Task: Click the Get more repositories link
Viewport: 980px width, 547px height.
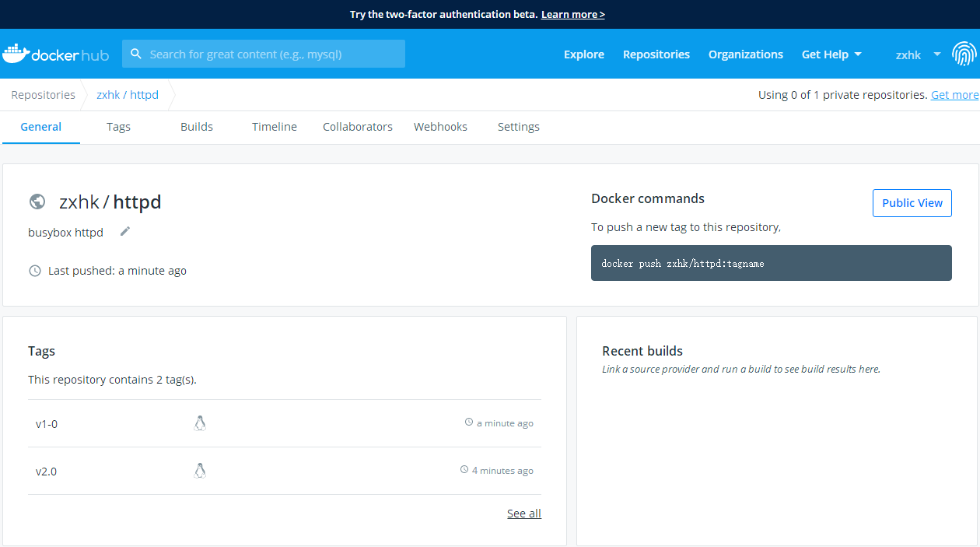Action: [955, 95]
